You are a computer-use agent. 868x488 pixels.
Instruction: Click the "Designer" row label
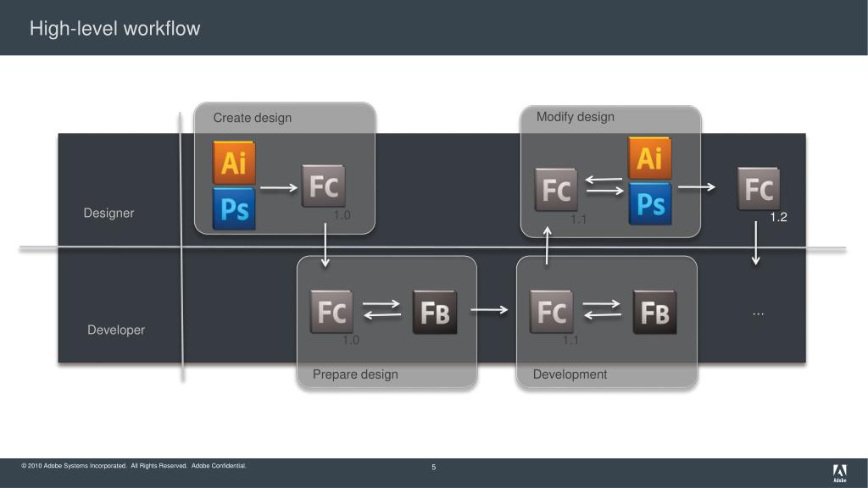click(x=108, y=213)
